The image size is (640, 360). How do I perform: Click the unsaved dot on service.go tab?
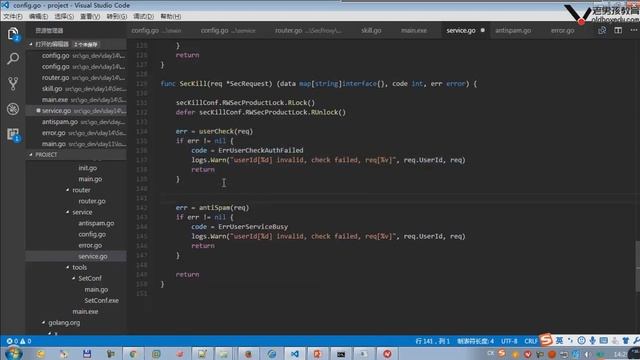[x=482, y=30]
